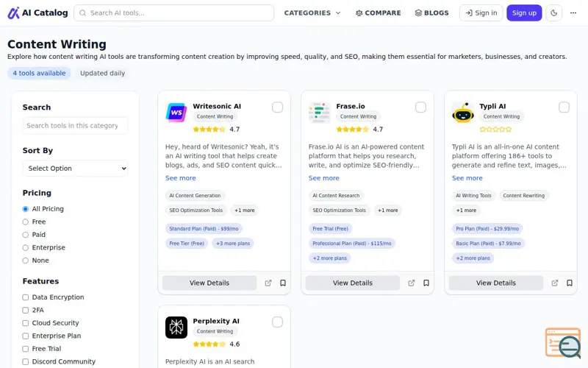The height and width of the screenshot is (368, 588).
Task: Click the 4 tools available badge
Action: [39, 73]
